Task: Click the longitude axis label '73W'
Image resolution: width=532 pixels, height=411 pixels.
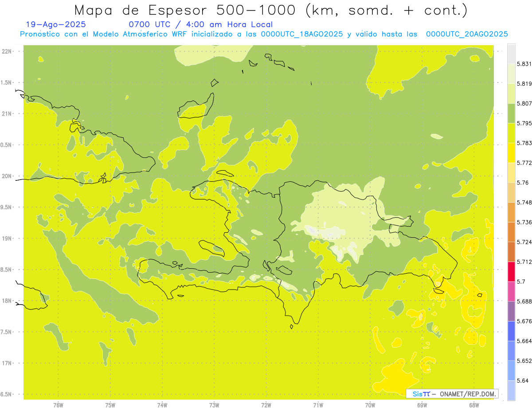Action: tap(214, 405)
